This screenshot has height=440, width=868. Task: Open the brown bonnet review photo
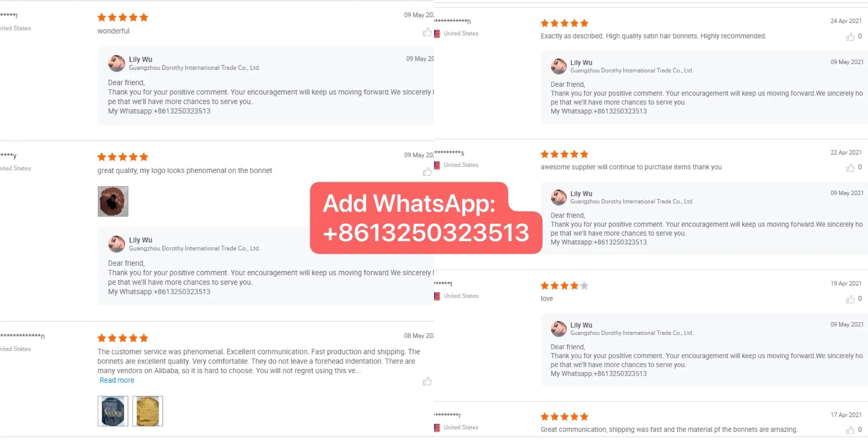point(113,201)
